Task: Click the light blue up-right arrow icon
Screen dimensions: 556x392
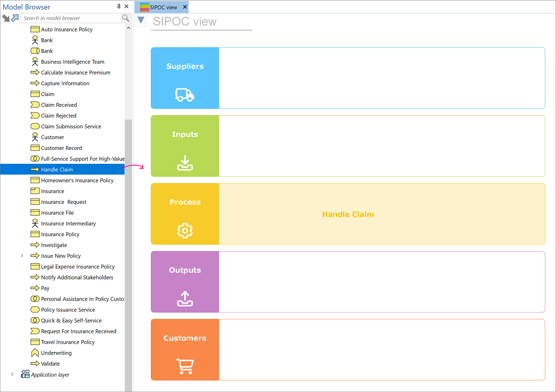Action: pos(15,18)
